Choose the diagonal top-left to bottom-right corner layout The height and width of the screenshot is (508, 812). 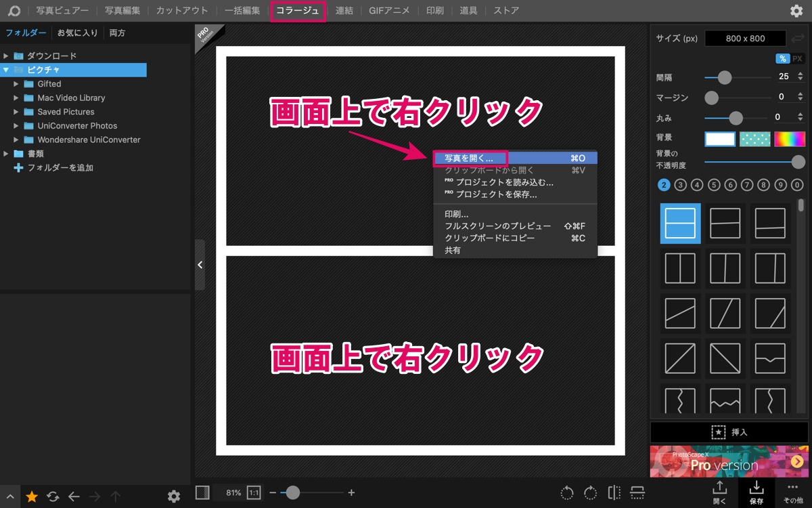pos(725,358)
